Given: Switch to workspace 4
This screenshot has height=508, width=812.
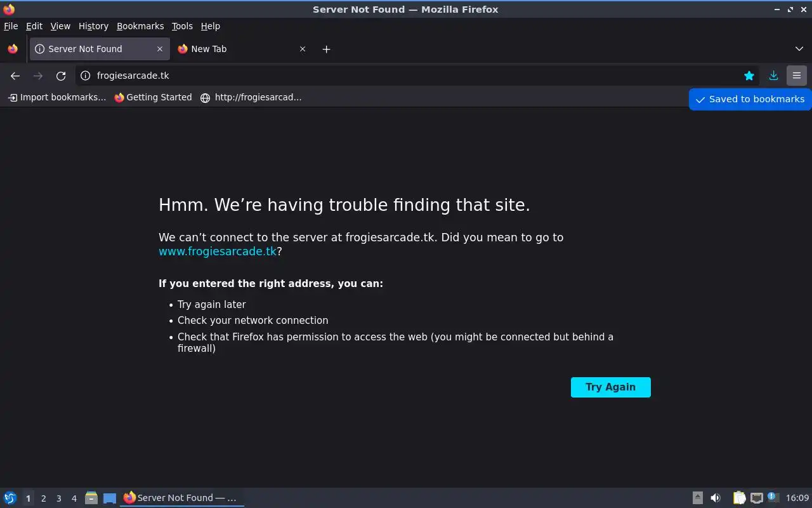Looking at the screenshot, I should coord(74,498).
